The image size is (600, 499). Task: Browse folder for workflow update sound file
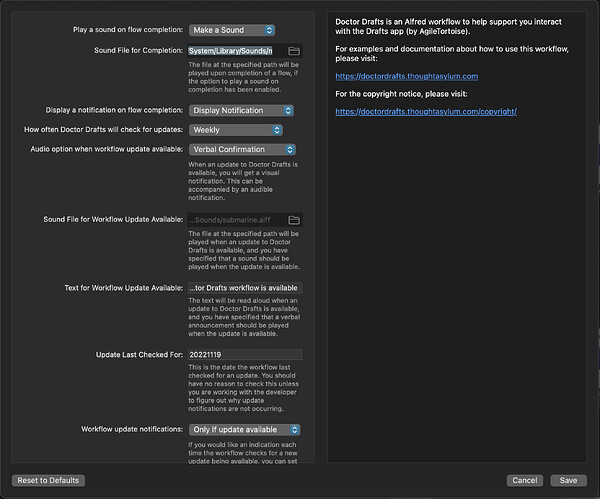click(x=293, y=220)
